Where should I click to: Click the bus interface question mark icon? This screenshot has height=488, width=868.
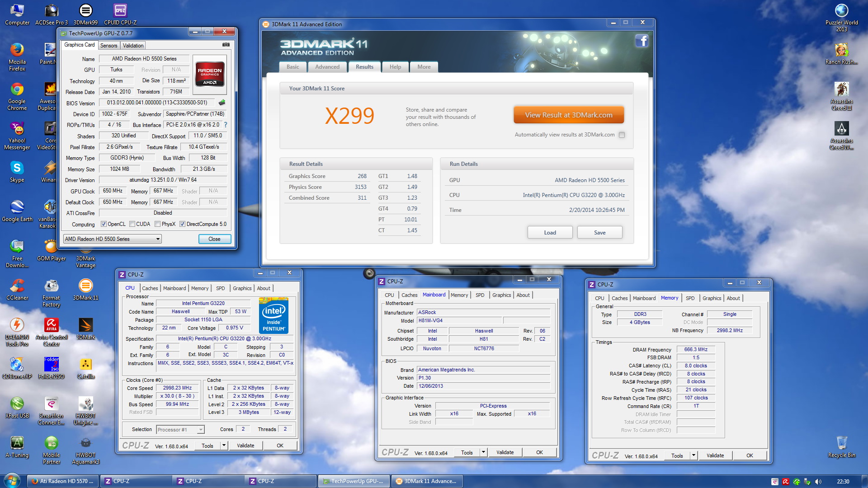point(226,125)
